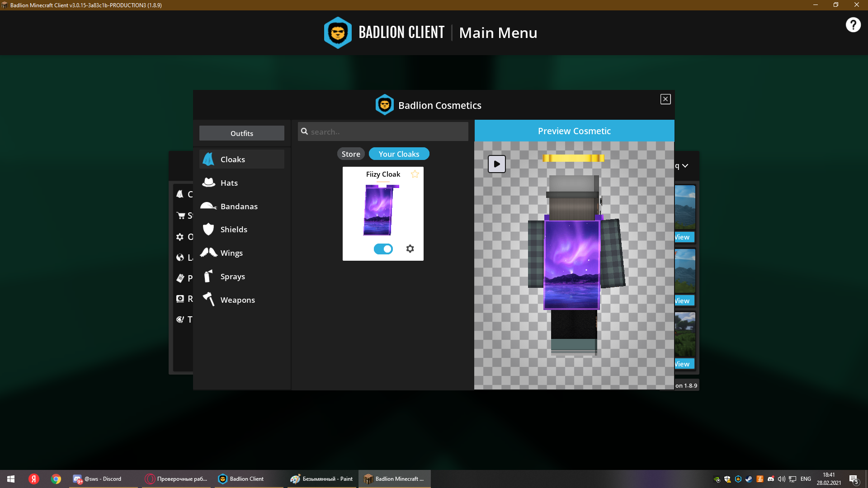Open the Discord tray icon

(x=771, y=479)
